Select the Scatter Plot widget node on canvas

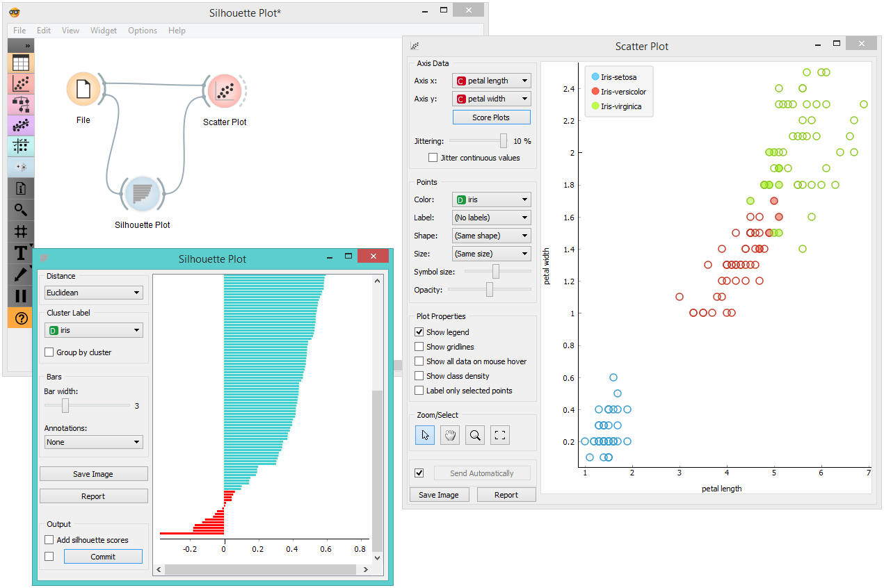(x=225, y=91)
